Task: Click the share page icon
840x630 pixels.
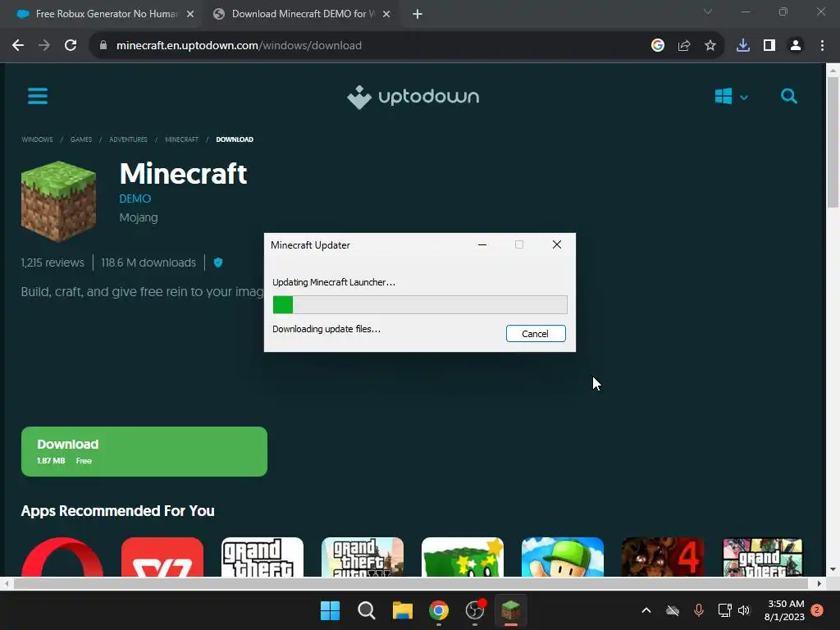Action: point(684,46)
